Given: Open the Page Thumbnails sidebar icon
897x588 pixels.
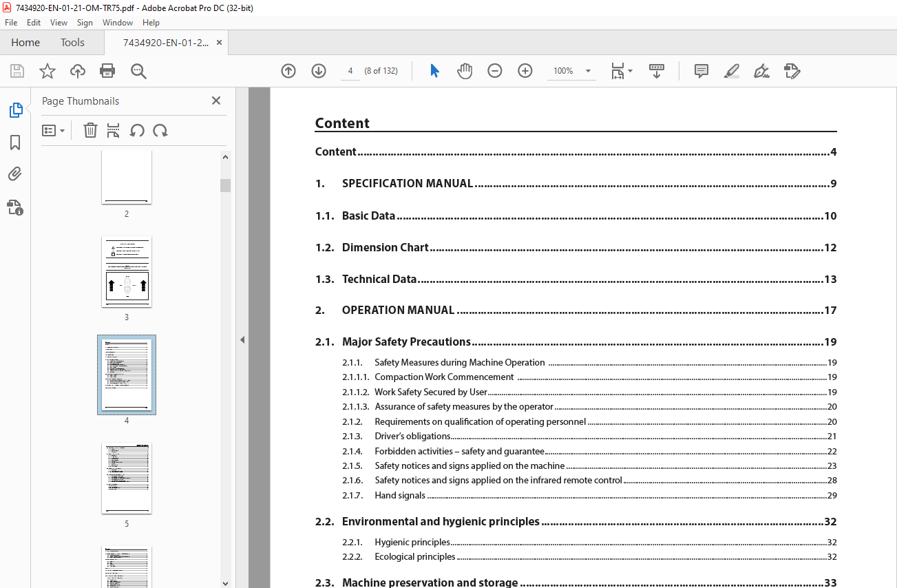Looking at the screenshot, I should (x=15, y=110).
